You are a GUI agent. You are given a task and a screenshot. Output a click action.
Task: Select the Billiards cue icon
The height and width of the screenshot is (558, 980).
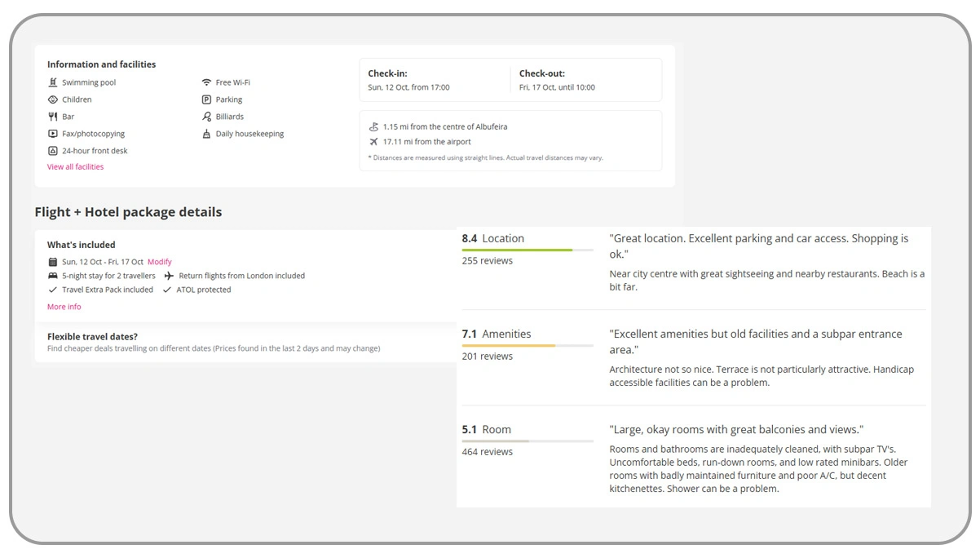pyautogui.click(x=207, y=116)
